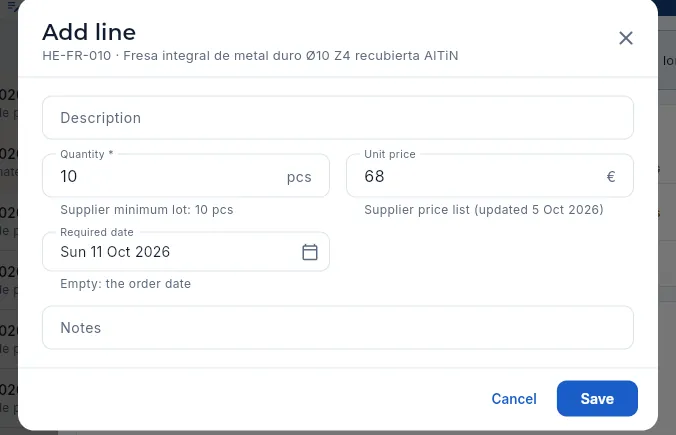Save the new order line
The width and height of the screenshot is (676, 435).
(597, 399)
